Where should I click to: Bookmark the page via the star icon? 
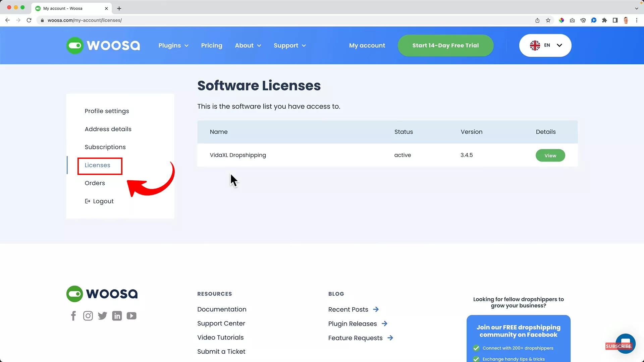point(548,20)
